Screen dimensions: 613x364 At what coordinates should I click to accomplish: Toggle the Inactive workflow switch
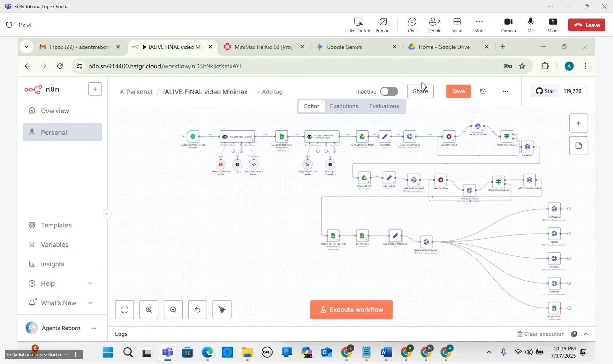point(389,92)
